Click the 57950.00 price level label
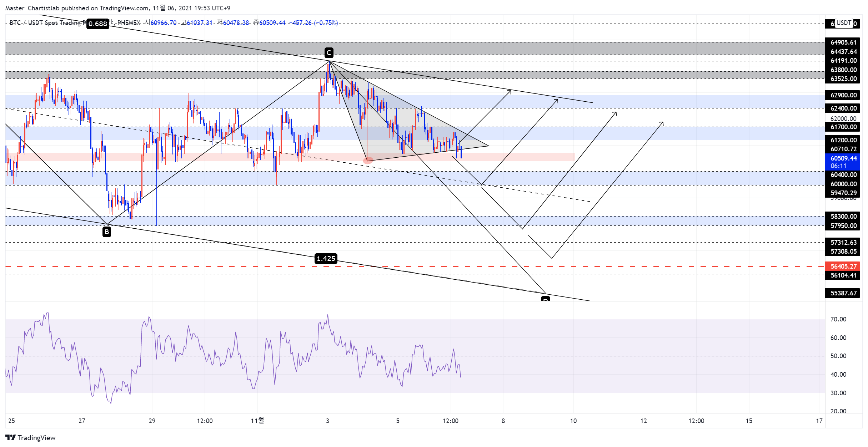The width and height of the screenshot is (868, 447). pyautogui.click(x=843, y=226)
